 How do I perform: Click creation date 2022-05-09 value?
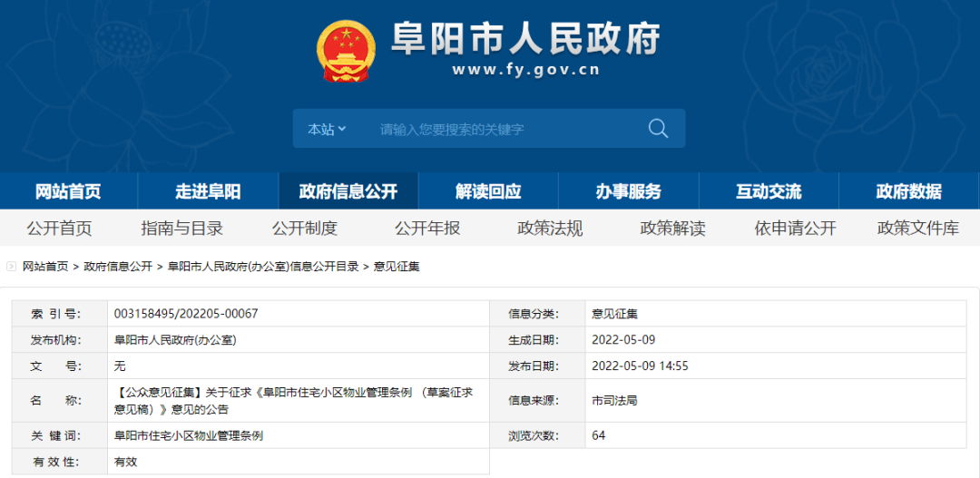pos(623,340)
